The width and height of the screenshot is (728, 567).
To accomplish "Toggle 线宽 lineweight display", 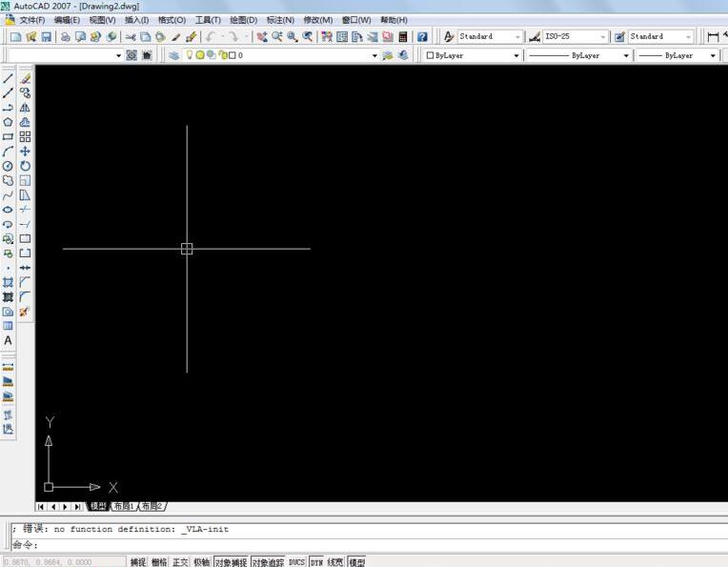I will (335, 562).
